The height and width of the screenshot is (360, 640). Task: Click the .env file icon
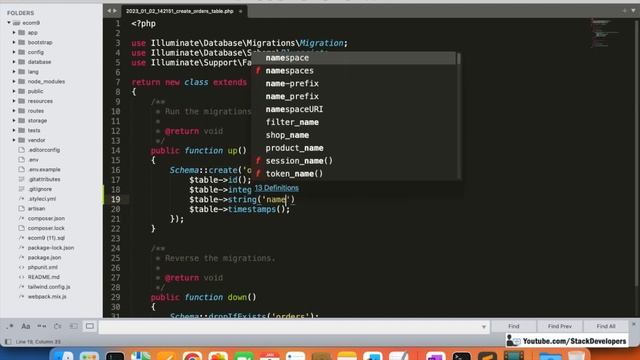pos(22,160)
